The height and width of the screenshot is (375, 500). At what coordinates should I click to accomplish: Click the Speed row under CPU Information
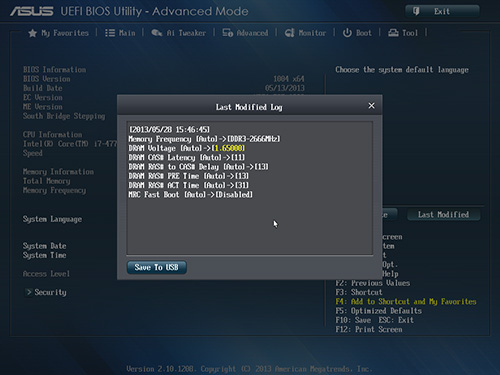(x=32, y=153)
